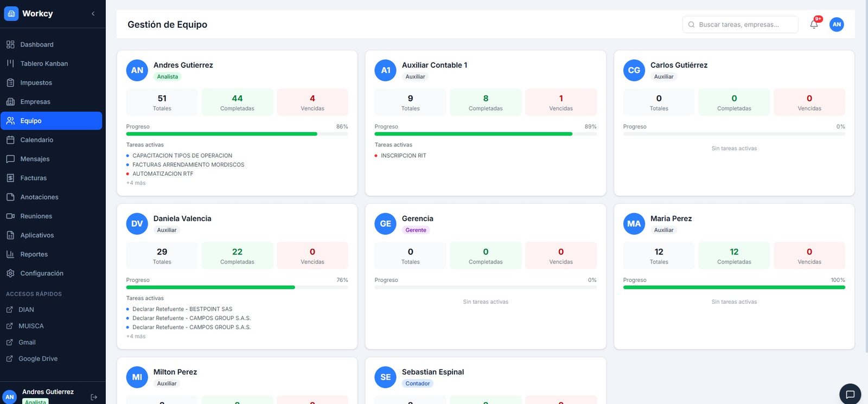Viewport: 868px width, 404px height.
Task: Click Andres Gutierrez's progress bar
Action: click(x=237, y=134)
